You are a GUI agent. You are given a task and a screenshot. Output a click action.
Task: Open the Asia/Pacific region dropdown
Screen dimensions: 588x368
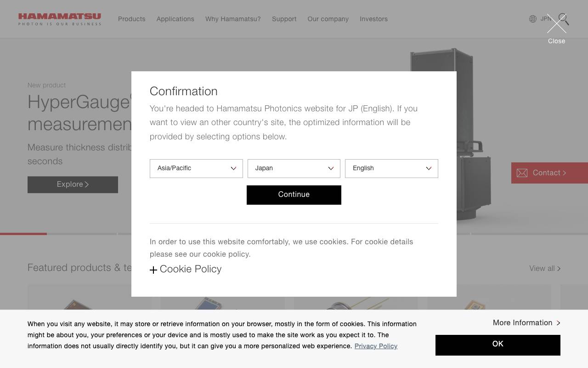tap(196, 168)
